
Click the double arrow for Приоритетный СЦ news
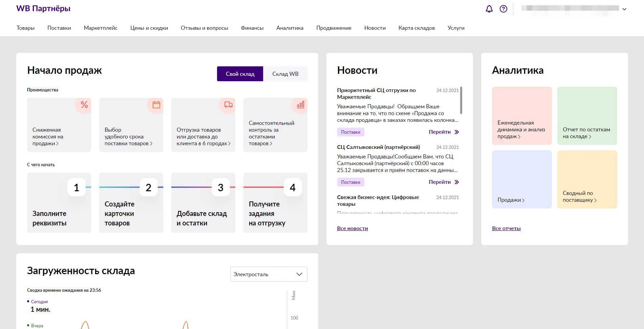click(x=456, y=132)
